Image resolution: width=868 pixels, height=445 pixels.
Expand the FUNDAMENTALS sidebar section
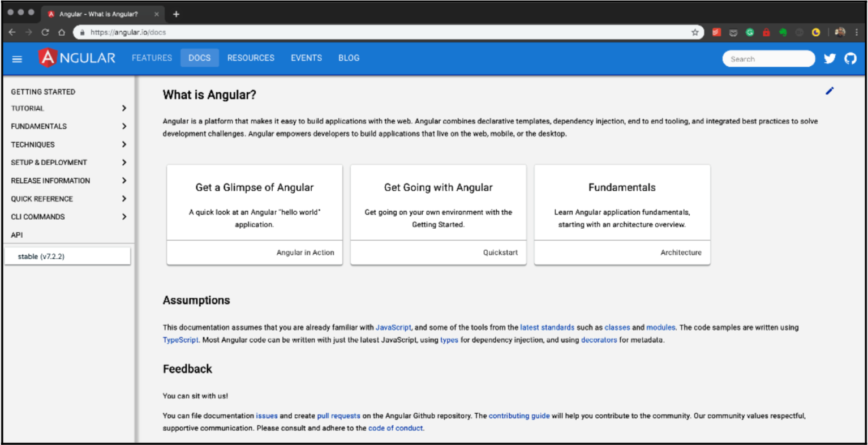pos(68,126)
